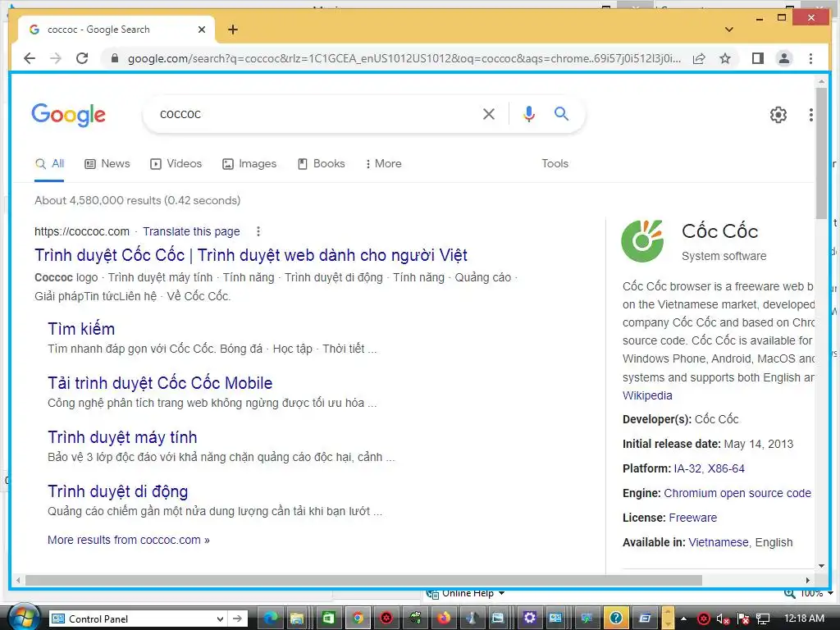Open the Trình duyệt di động sitelink

(118, 491)
